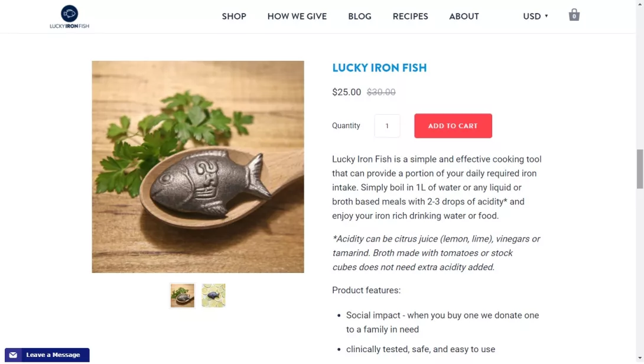Select the lime slices fish thumbnail
The height and width of the screenshot is (364, 644).
coord(213,295)
